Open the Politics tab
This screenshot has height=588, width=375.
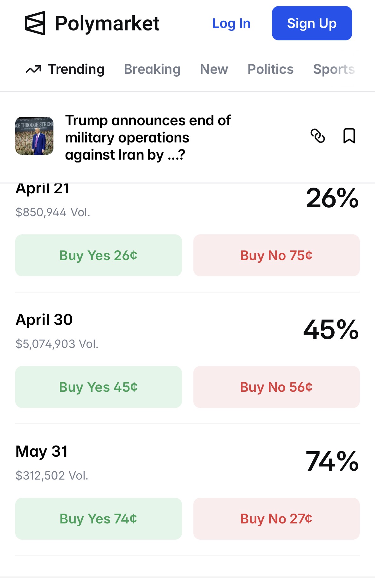(x=270, y=69)
